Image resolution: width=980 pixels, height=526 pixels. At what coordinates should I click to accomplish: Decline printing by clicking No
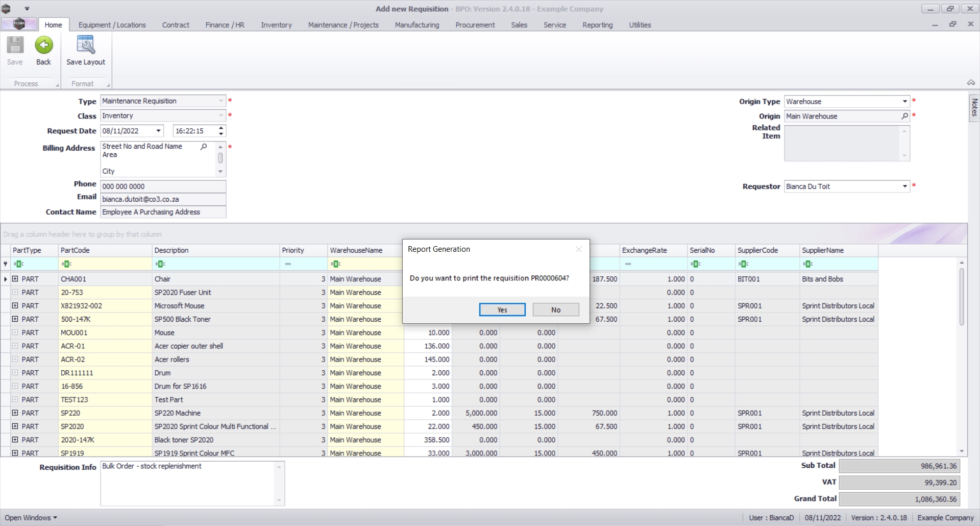pyautogui.click(x=555, y=310)
